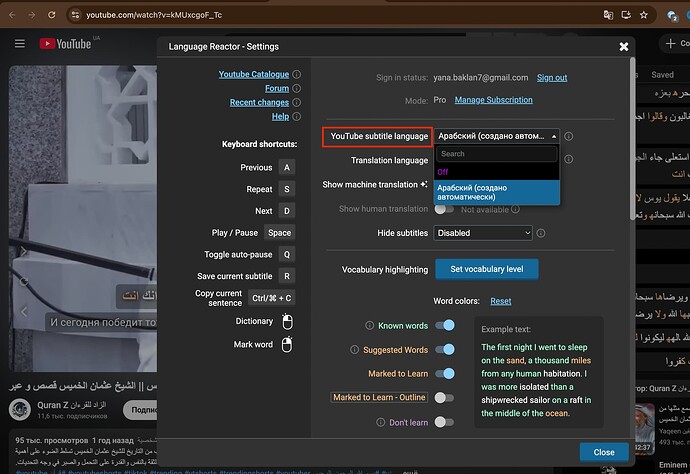The width and height of the screenshot is (690, 474).
Task: Click the install app icon in address bar
Action: point(626,15)
